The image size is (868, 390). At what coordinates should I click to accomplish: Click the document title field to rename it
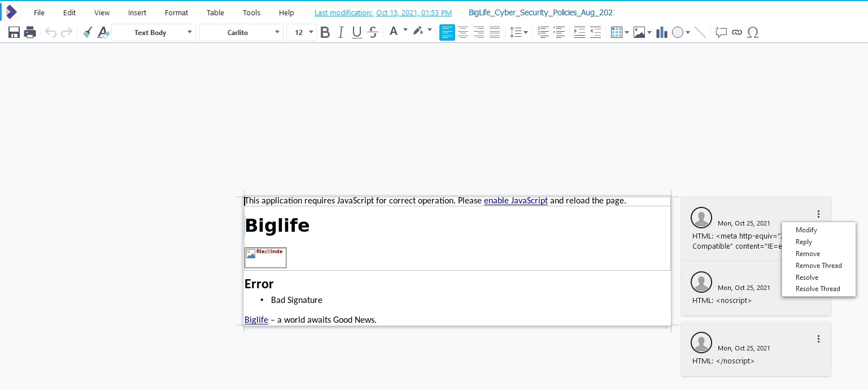[542, 12]
